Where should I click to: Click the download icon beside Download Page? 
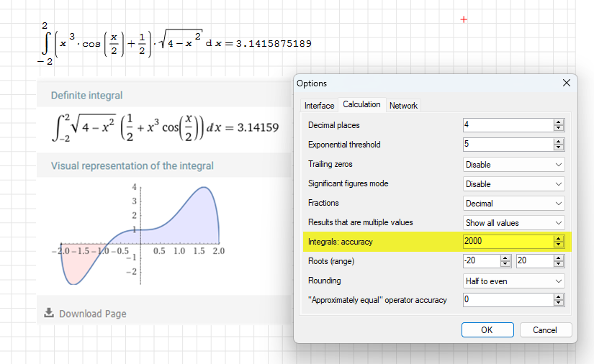click(49, 313)
